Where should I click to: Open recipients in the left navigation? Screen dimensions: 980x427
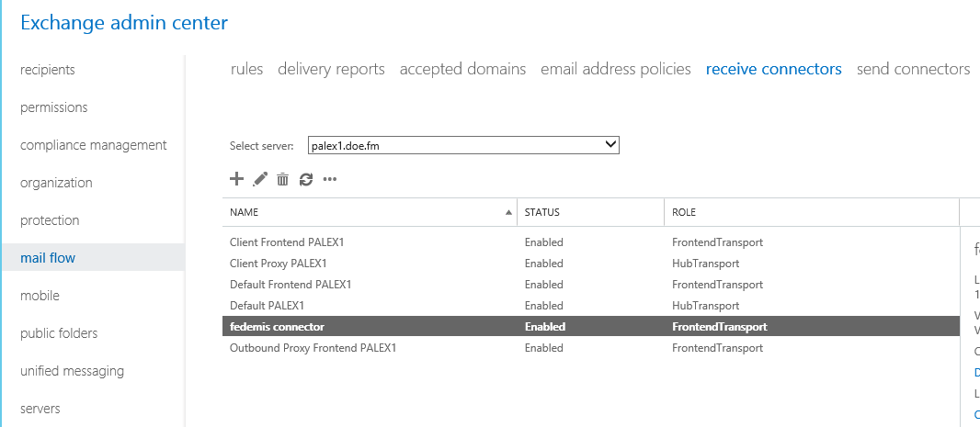[48, 70]
